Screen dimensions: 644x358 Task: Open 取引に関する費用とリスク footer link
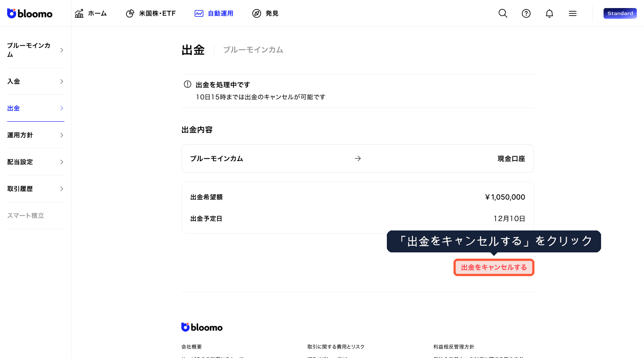(336, 347)
